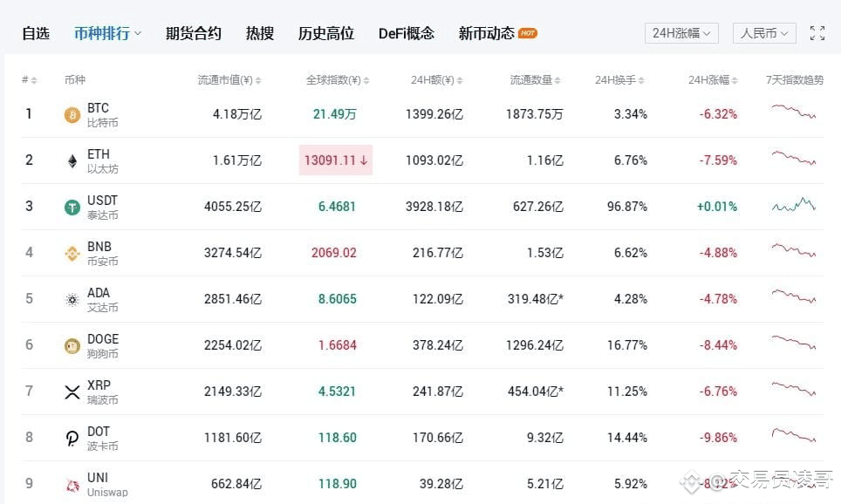The width and height of the screenshot is (841, 504).
Task: Click the Bitcoin coin icon
Action: 72,115
